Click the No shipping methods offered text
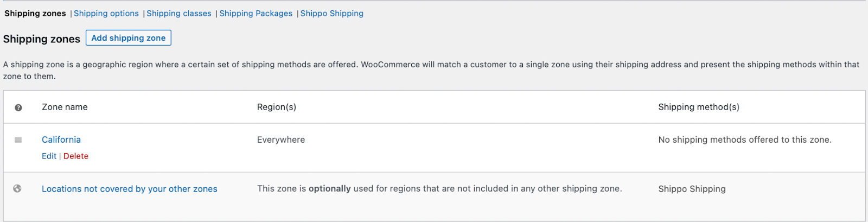The image size is (868, 222). 745,139
